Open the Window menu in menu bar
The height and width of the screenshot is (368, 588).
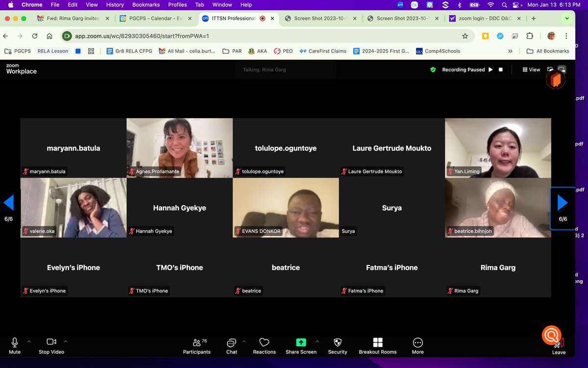point(222,5)
